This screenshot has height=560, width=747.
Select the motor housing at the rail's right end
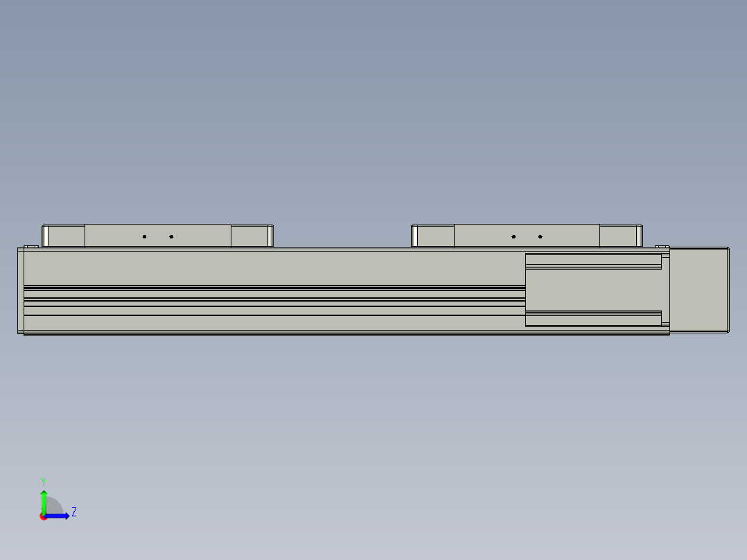(x=699, y=290)
